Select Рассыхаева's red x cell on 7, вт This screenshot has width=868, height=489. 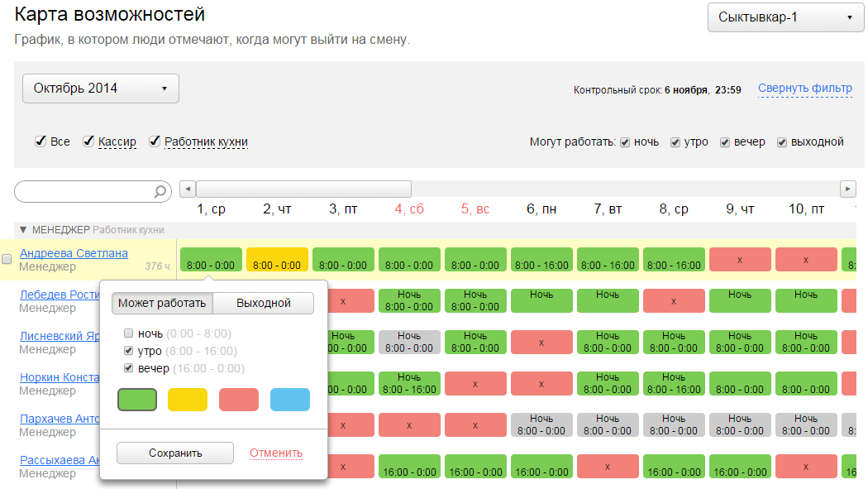coord(608,467)
